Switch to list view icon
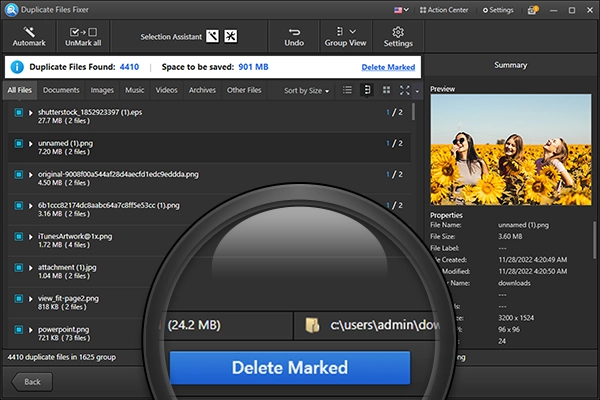This screenshot has width=600, height=400. (347, 90)
